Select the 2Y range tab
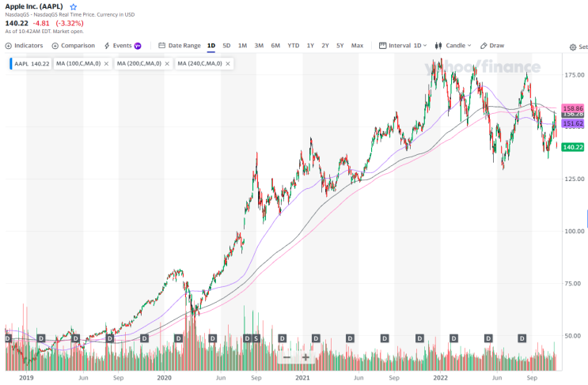The width and height of the screenshot is (588, 385). click(x=325, y=46)
